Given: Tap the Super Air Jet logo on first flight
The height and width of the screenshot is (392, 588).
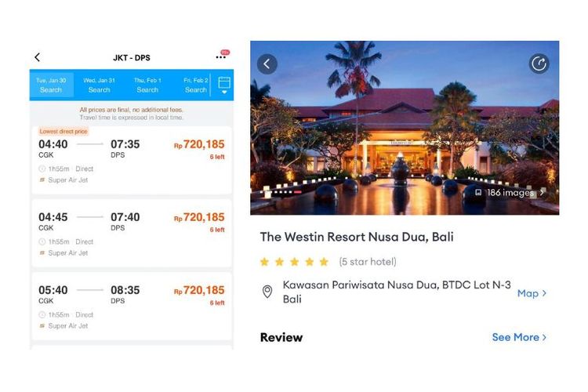Looking at the screenshot, I should point(42,180).
